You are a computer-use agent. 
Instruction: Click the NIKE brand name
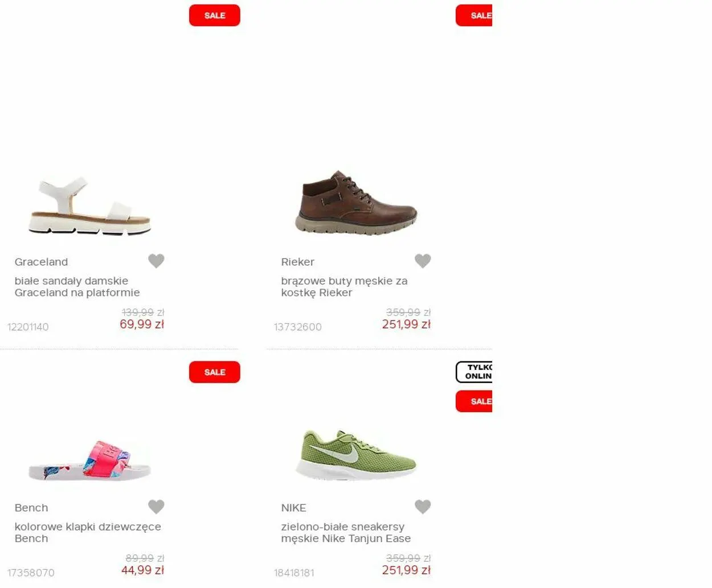click(x=293, y=508)
